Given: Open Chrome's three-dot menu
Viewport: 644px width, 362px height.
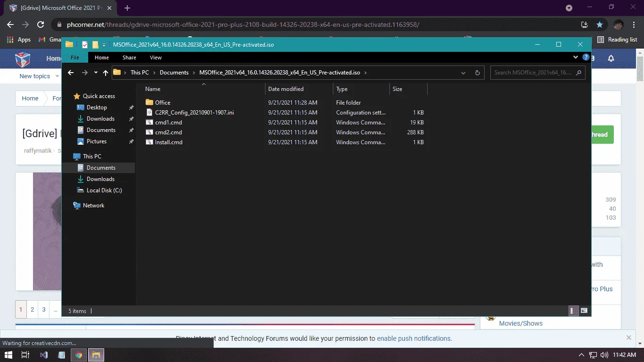Looking at the screenshot, I should [634, 25].
